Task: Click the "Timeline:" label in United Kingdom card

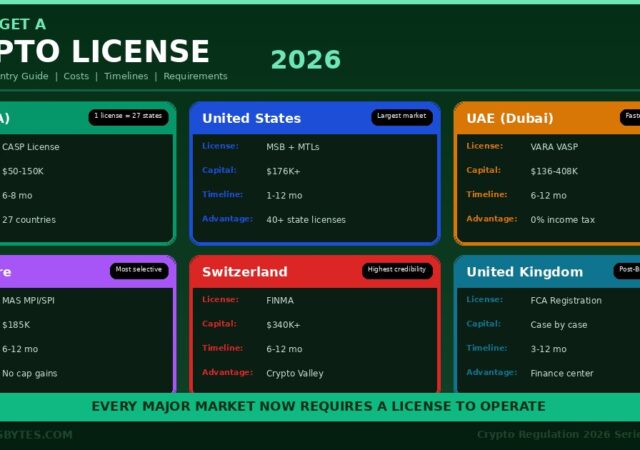Action: 487,348
